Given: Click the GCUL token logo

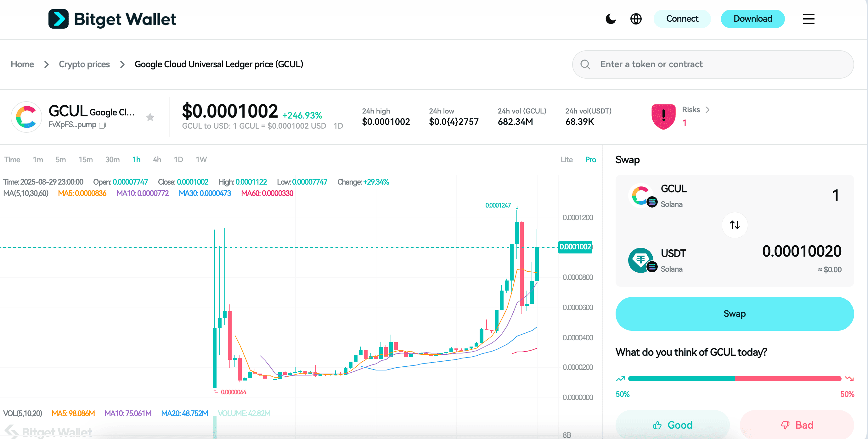Looking at the screenshot, I should (27, 117).
